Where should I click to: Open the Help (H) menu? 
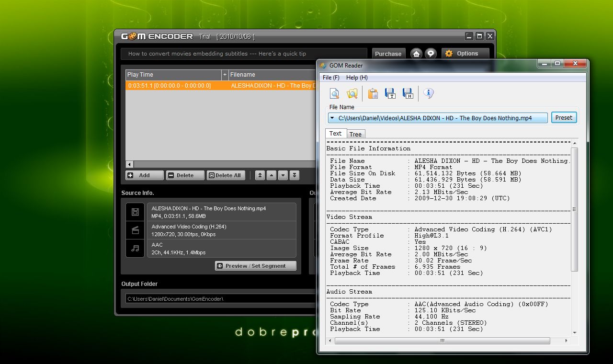tap(357, 78)
